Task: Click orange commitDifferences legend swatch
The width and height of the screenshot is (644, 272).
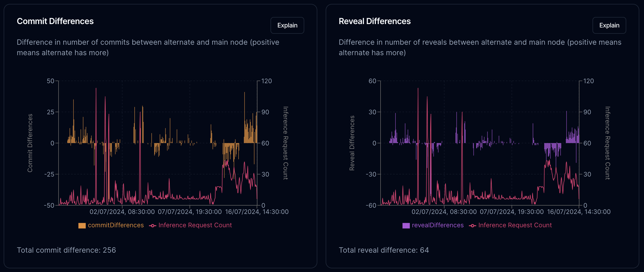Action: click(x=82, y=225)
